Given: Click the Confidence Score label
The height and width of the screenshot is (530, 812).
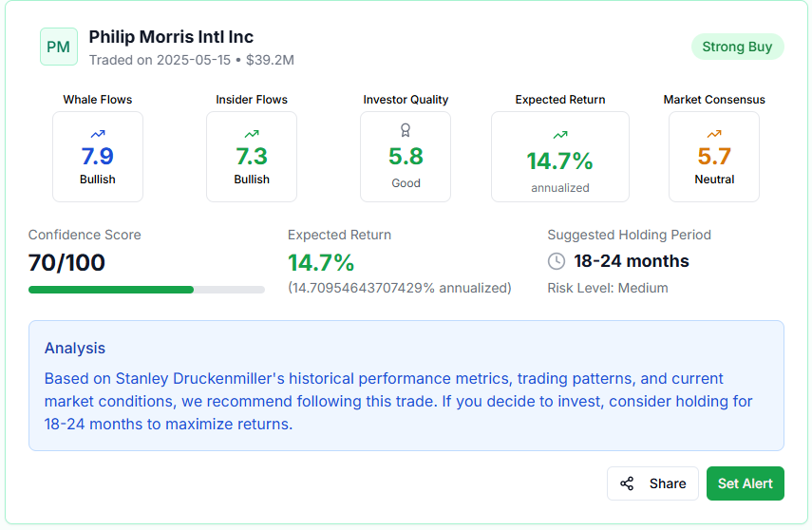Looking at the screenshot, I should pyautogui.click(x=85, y=235).
